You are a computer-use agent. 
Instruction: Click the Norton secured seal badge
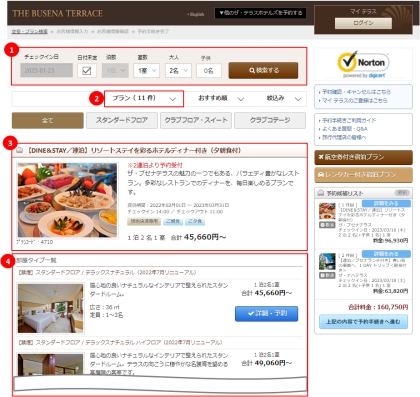(x=363, y=64)
